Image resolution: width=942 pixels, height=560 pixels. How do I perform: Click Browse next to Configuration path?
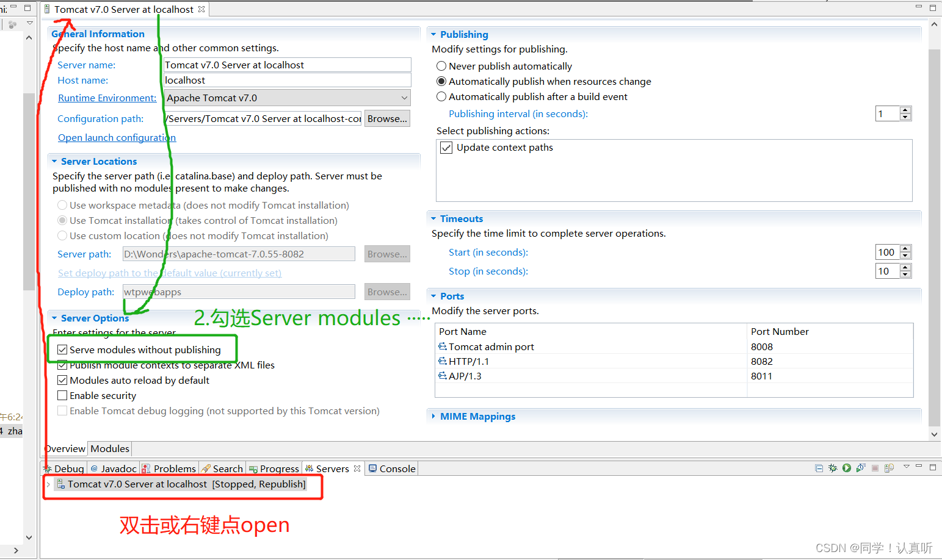point(387,118)
